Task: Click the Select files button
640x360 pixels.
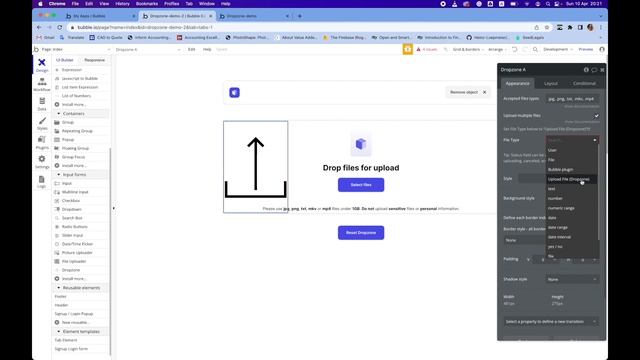Action: (x=361, y=185)
